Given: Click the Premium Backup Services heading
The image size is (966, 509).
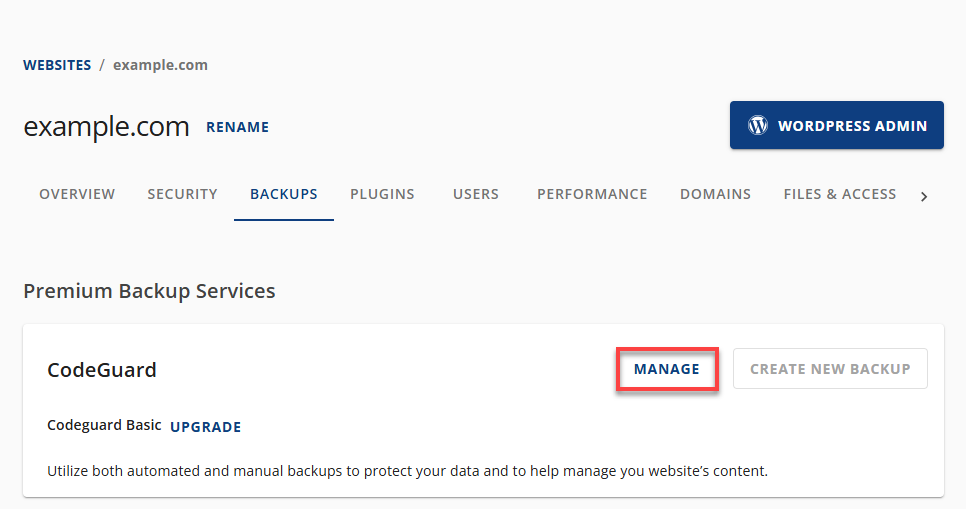Looking at the screenshot, I should click(x=149, y=291).
